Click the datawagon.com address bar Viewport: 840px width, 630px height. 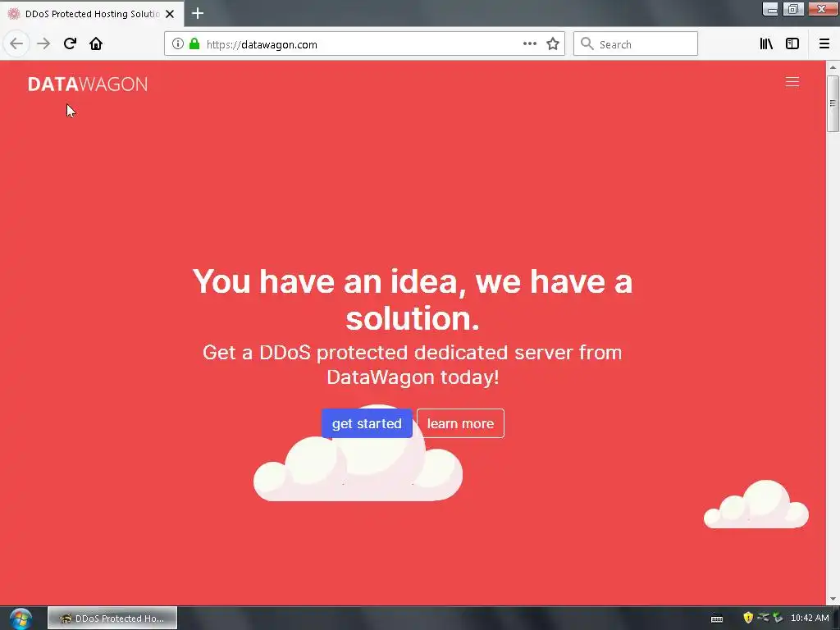364,44
